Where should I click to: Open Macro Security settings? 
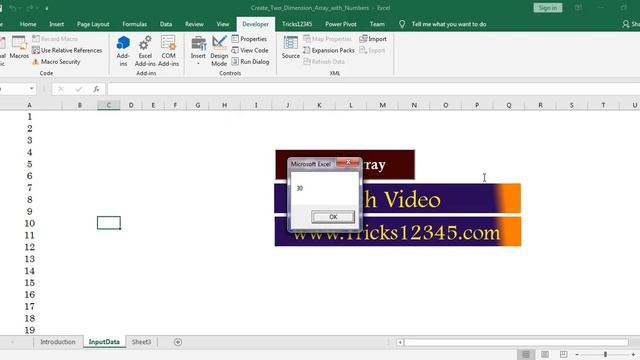pos(56,62)
